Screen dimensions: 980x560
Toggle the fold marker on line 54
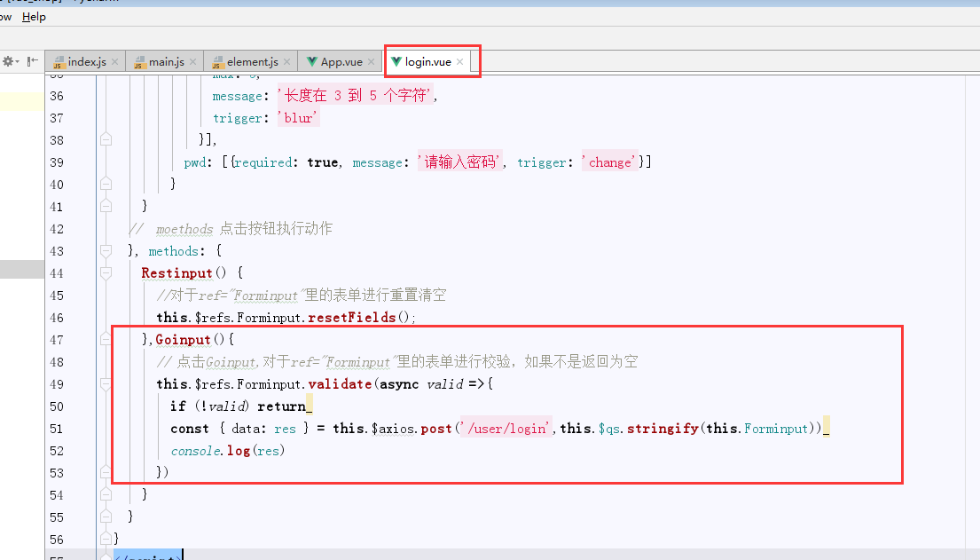point(106,494)
